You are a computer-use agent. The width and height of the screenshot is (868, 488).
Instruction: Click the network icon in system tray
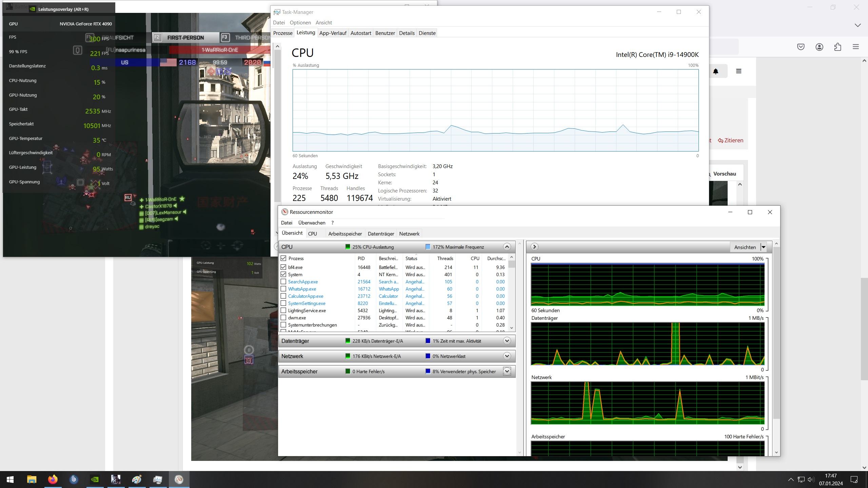coord(801,479)
